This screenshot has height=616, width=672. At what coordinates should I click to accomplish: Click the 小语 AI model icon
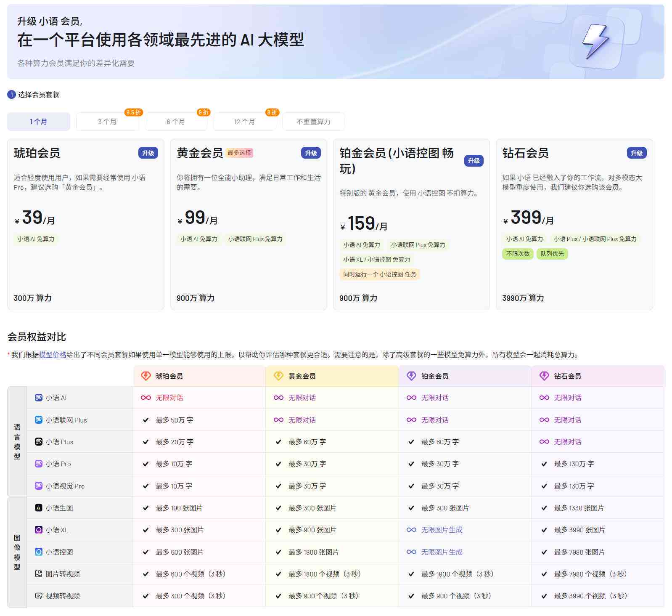[38, 398]
